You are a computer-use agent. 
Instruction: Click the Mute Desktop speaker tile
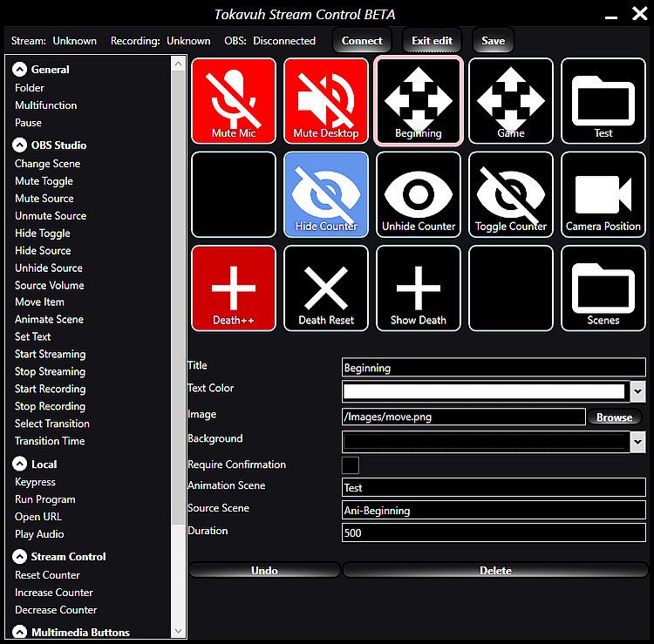(326, 100)
